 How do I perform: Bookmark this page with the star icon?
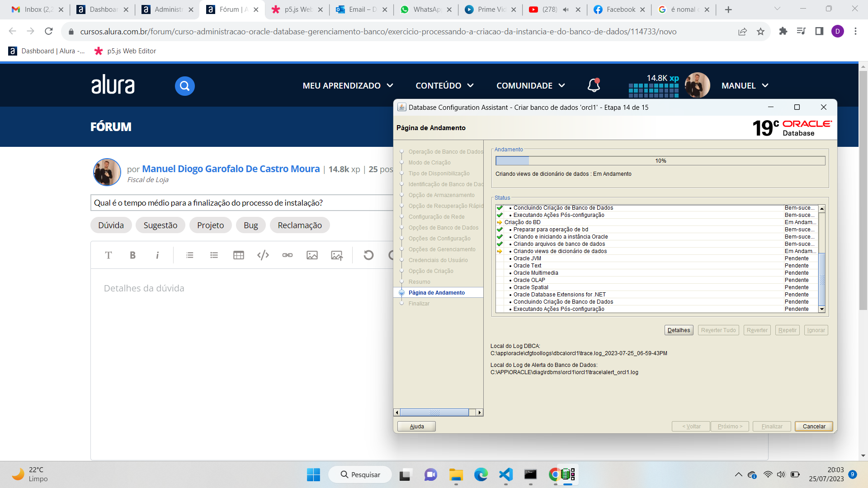760,31
